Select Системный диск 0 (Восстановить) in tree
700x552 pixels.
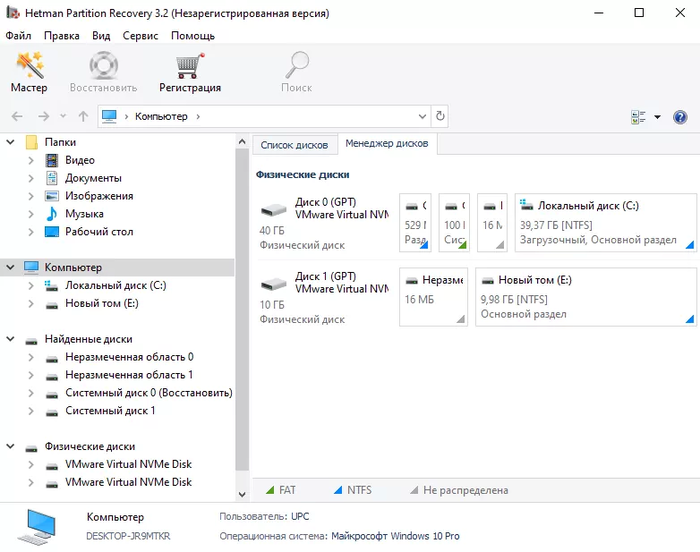coord(148,393)
